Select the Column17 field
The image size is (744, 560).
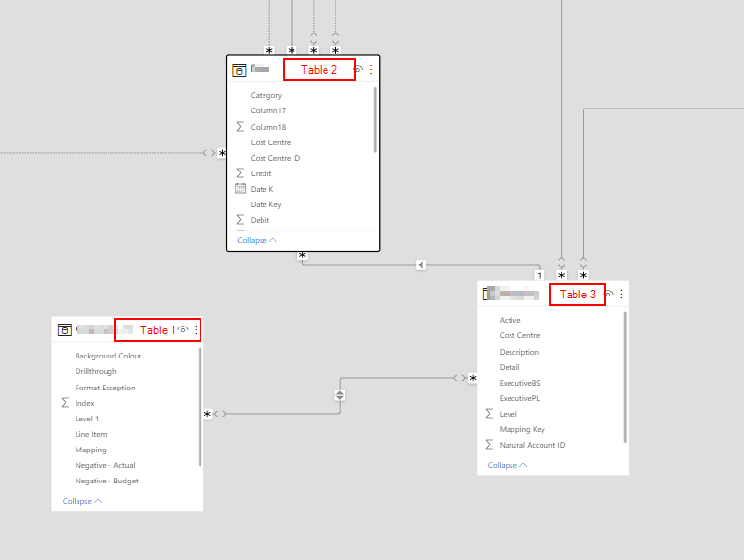click(268, 110)
